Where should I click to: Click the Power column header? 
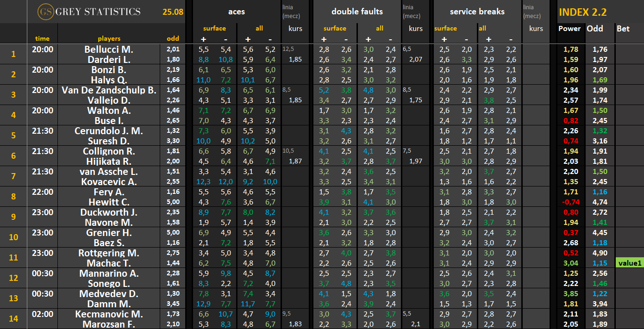click(569, 28)
